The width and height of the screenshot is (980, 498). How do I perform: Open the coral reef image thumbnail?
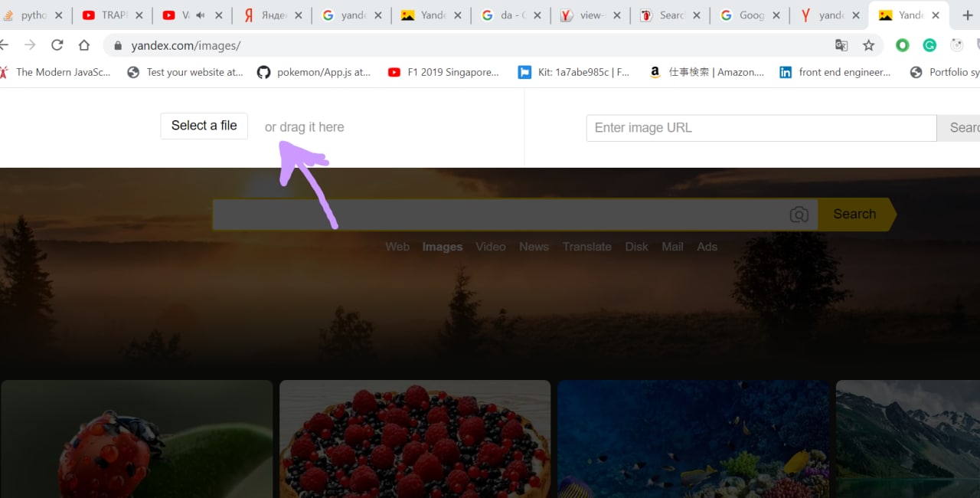point(693,439)
